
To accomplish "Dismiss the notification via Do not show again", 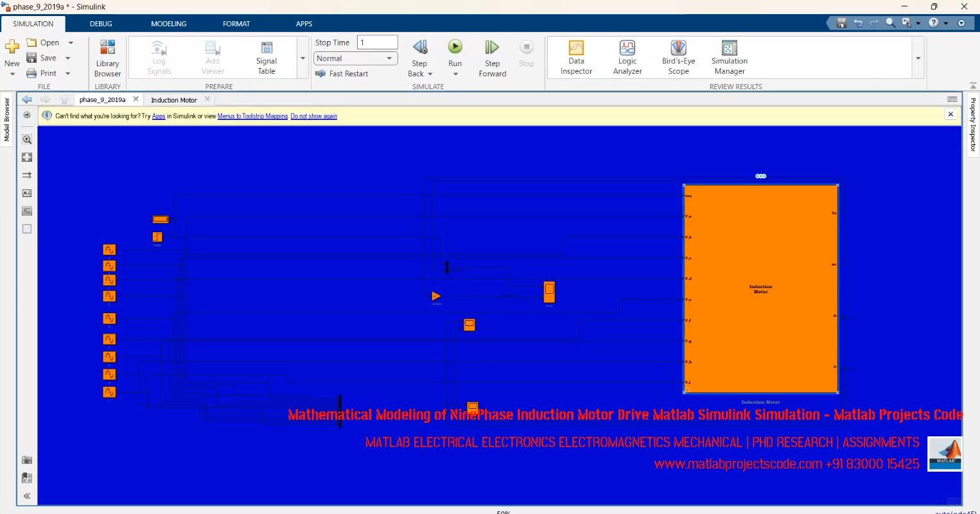I will coord(313,116).
